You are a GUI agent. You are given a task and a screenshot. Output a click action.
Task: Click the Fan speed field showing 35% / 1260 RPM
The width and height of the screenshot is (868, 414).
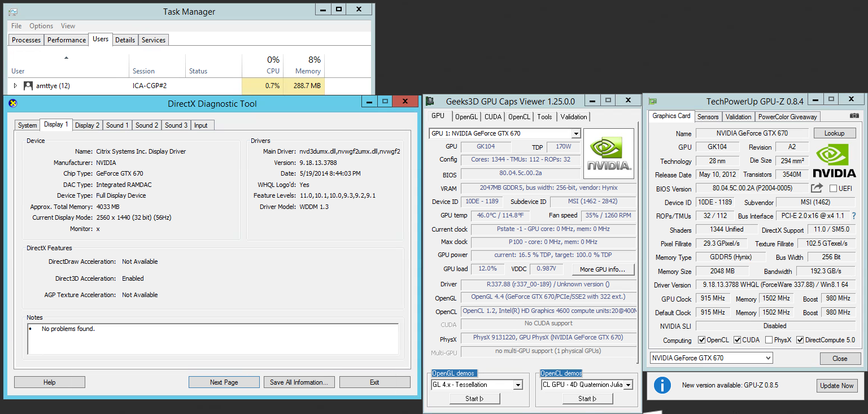[608, 215]
